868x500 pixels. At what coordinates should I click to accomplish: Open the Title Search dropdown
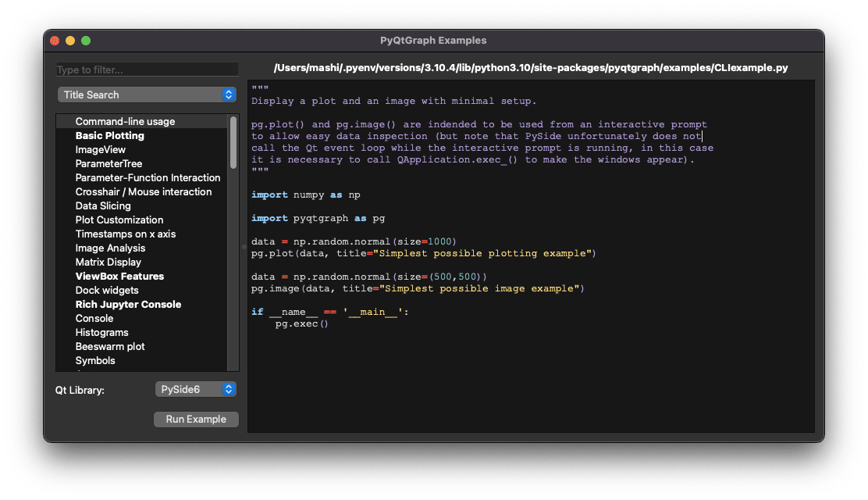click(147, 95)
